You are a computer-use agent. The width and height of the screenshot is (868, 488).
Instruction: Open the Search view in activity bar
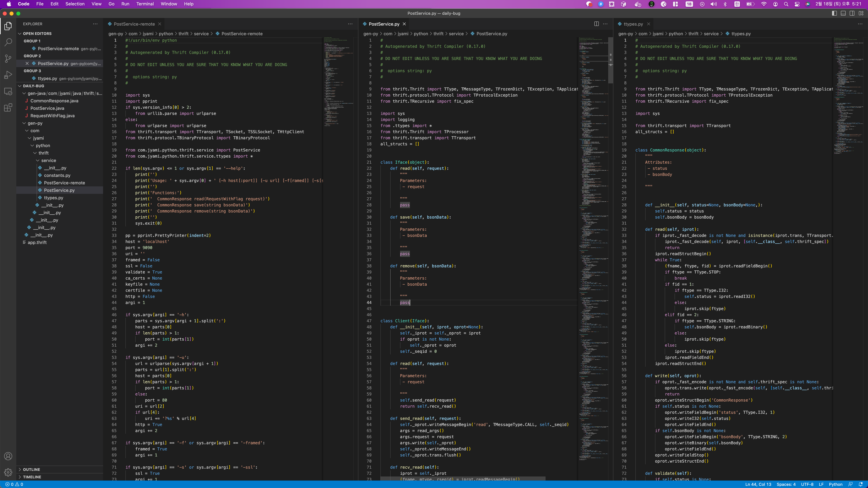pos(8,42)
